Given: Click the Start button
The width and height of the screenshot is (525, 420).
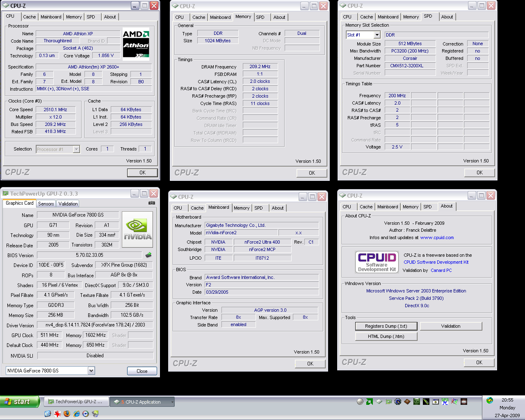Looking at the screenshot, I should (20, 402).
